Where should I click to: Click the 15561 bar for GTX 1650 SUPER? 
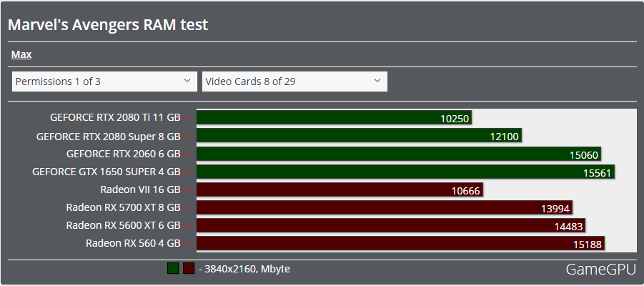point(405,172)
